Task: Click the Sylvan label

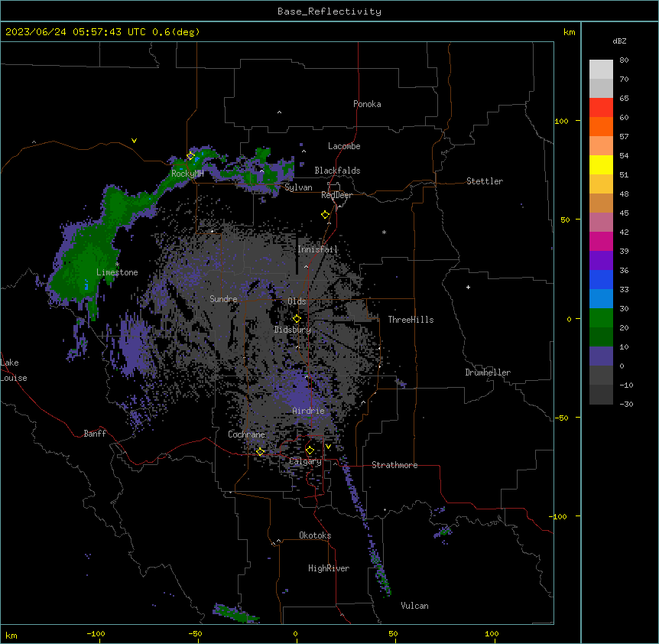Action: click(x=298, y=187)
